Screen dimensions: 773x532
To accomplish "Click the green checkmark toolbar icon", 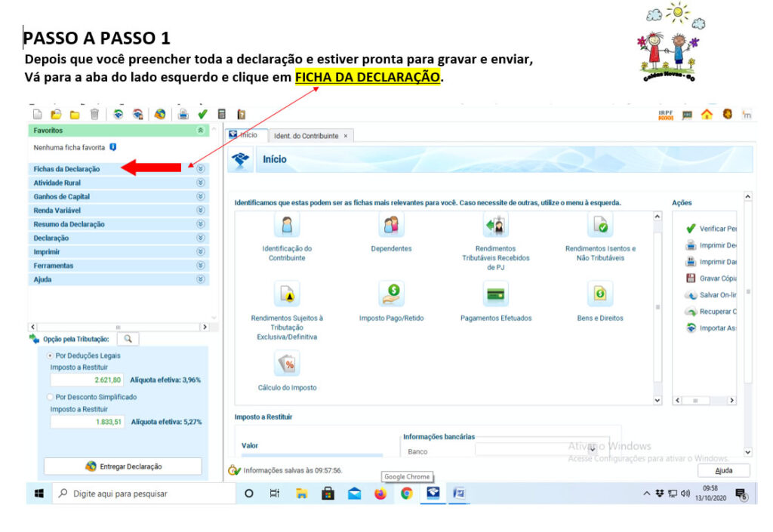I will (x=202, y=115).
